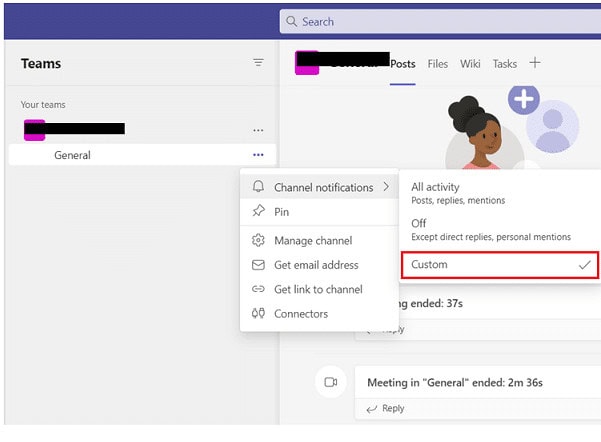Viewport: 601px width, 442px height.
Task: Click the chain link icon
Action: 258,289
